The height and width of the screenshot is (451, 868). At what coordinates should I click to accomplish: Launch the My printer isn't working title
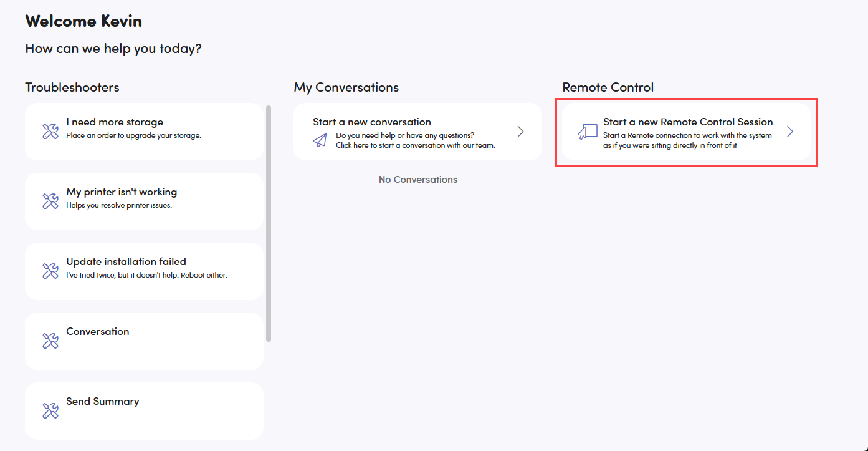pyautogui.click(x=122, y=192)
